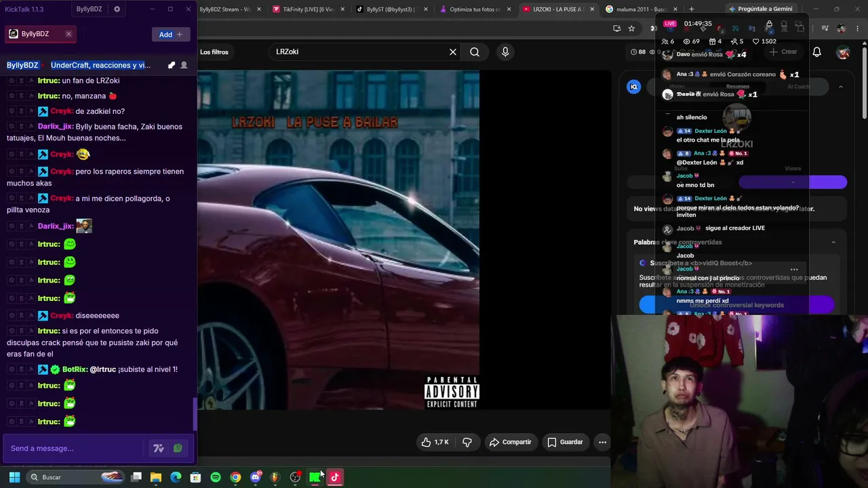Clear the YouTube search box
The height and width of the screenshot is (488, 868).
[453, 52]
